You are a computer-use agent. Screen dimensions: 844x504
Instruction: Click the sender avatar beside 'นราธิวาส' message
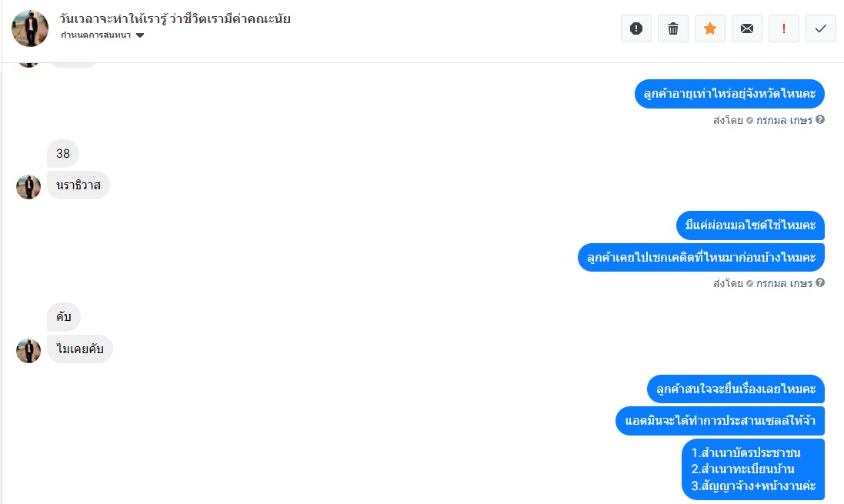(x=28, y=187)
